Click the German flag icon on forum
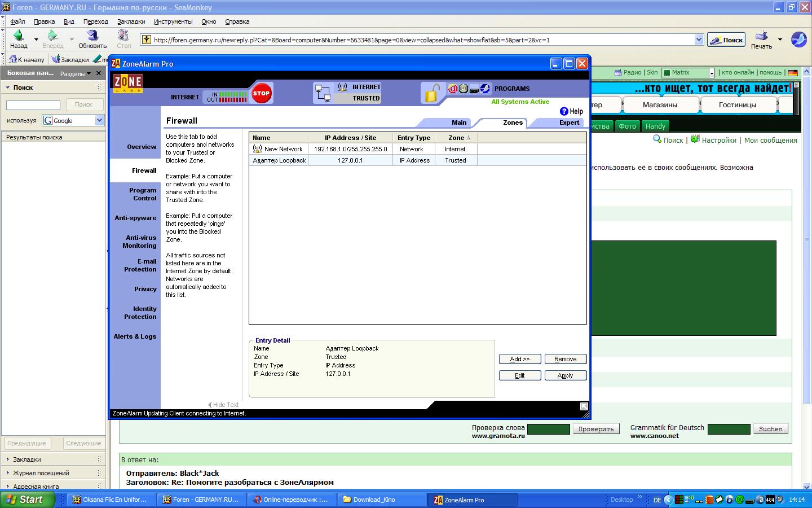 [x=793, y=73]
